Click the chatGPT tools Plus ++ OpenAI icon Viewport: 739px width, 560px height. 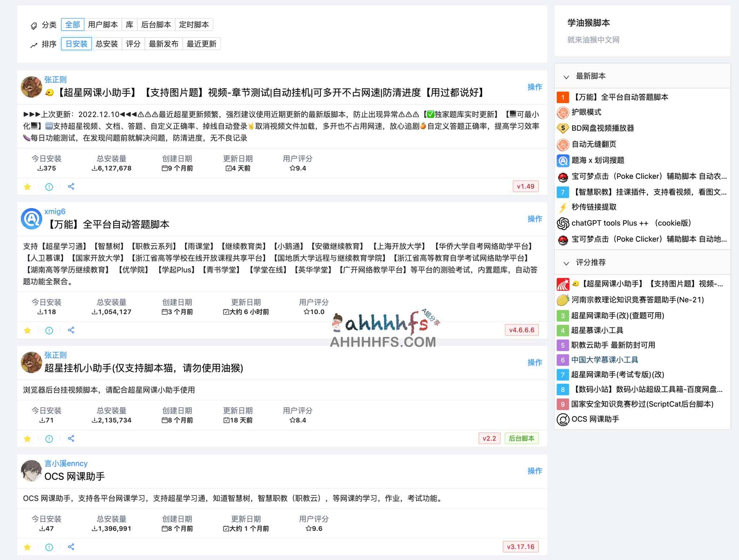coord(563,223)
